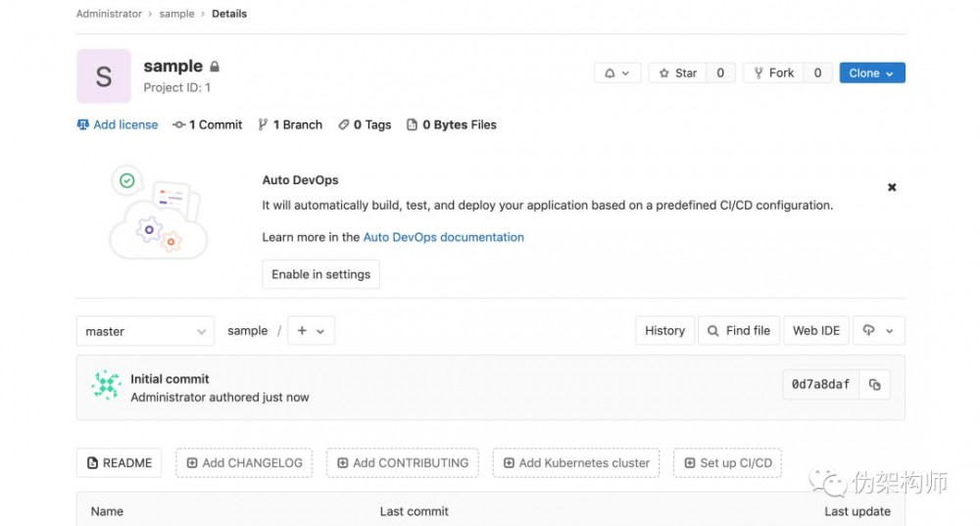Copy commit SHA with clipboard icon
Image resolution: width=980 pixels, height=526 pixels.
[x=874, y=385]
